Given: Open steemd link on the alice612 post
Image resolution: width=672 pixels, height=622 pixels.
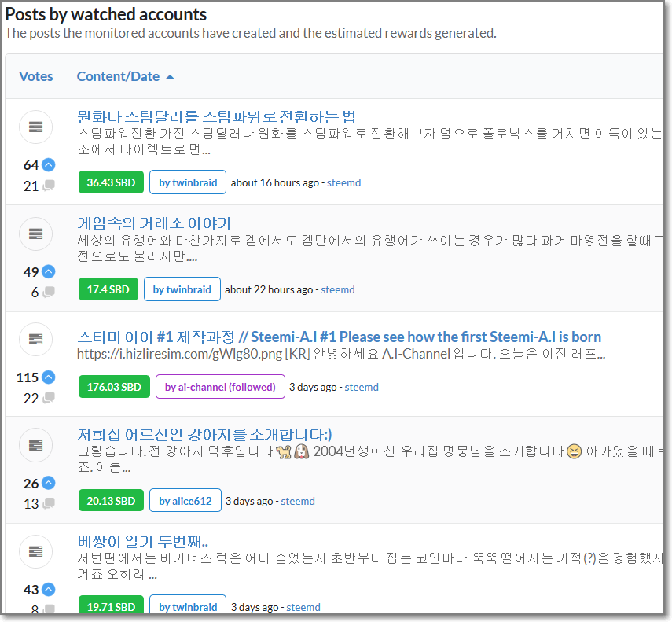Looking at the screenshot, I should pos(298,501).
